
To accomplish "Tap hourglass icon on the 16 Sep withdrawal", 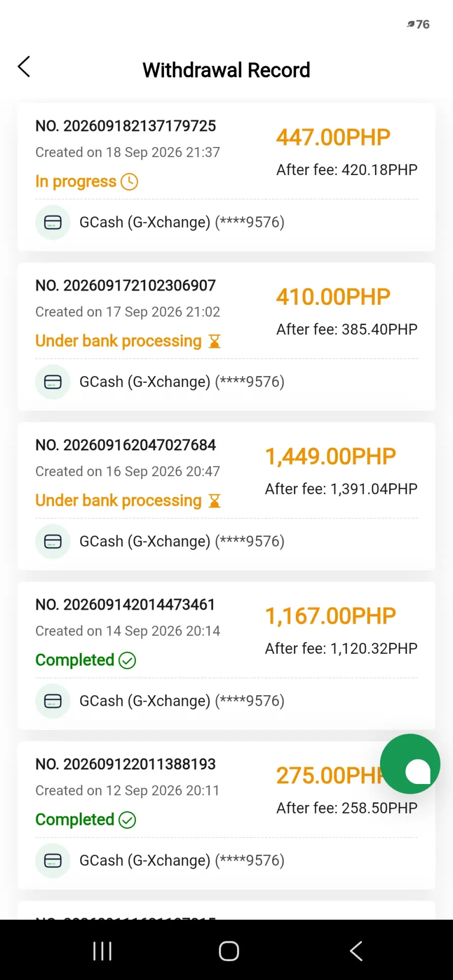I will pos(215,501).
